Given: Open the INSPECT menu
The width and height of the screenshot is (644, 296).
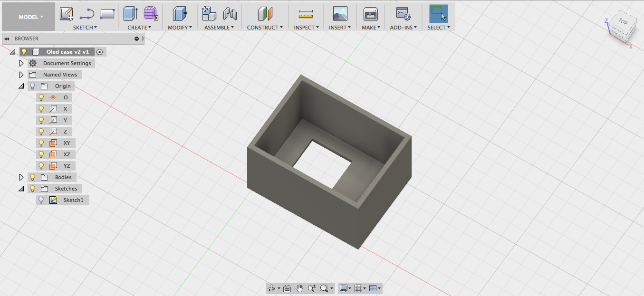Looking at the screenshot, I should [306, 28].
